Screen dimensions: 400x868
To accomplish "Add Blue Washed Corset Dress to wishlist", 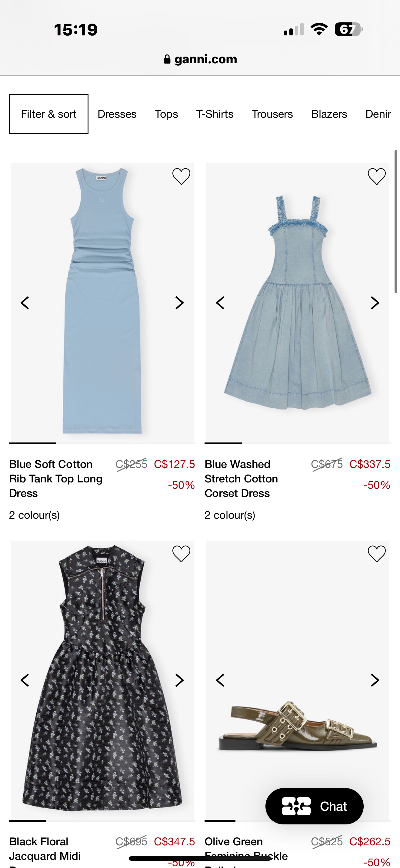I will tap(376, 176).
